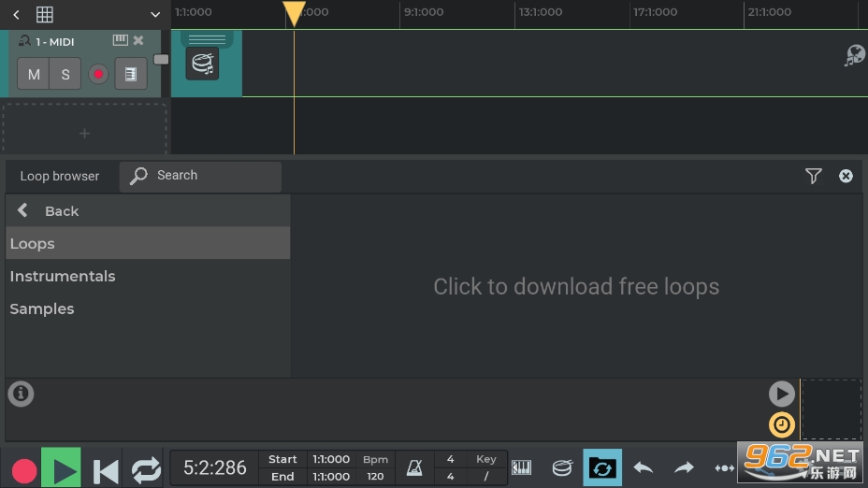Select Samples in the loop browser

pyautogui.click(x=42, y=309)
